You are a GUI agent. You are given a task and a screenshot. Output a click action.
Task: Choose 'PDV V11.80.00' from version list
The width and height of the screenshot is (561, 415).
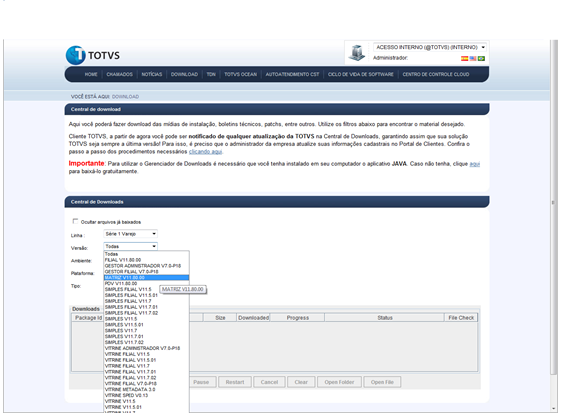146,283
